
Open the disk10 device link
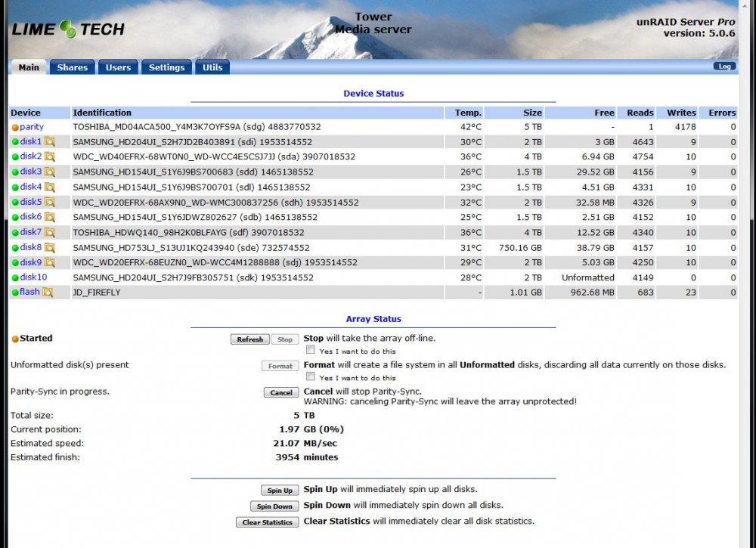click(x=33, y=277)
